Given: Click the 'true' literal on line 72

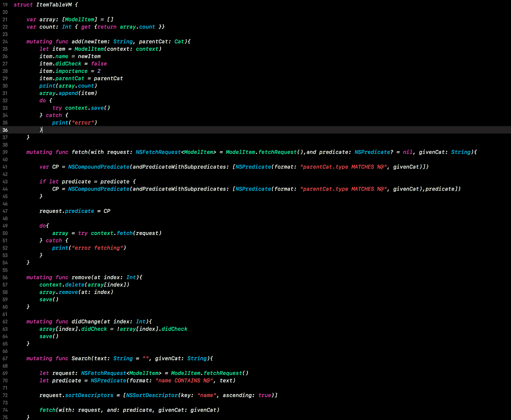Looking at the screenshot, I should coord(265,396).
